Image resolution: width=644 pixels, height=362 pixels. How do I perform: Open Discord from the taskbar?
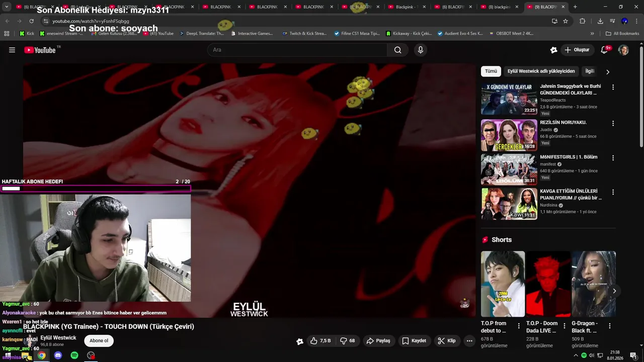pos(58,355)
